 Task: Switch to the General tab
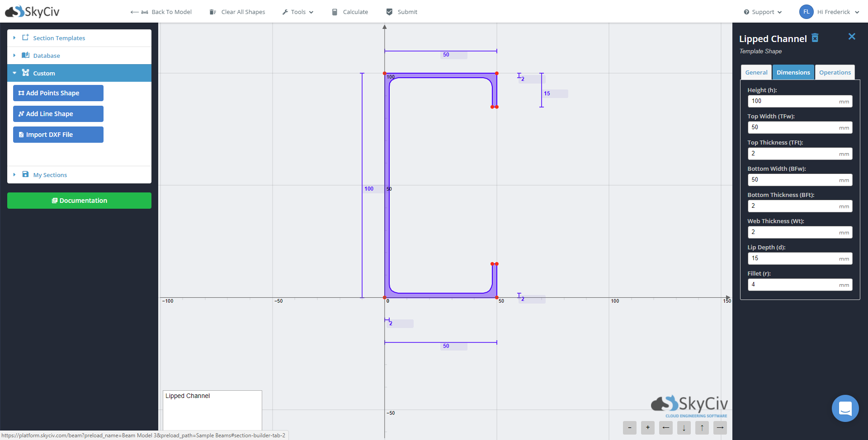pyautogui.click(x=756, y=72)
